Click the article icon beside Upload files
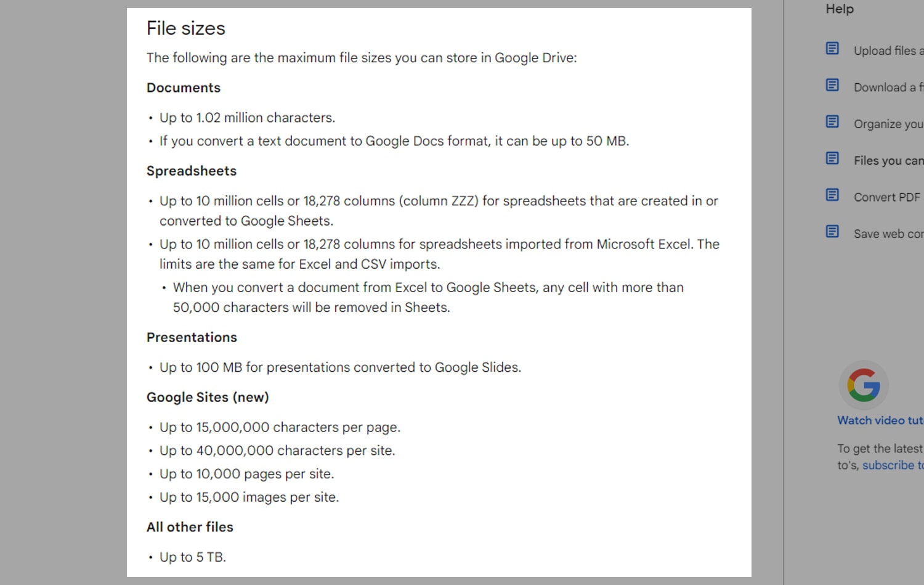Viewport: 924px width, 585px height. [x=833, y=48]
